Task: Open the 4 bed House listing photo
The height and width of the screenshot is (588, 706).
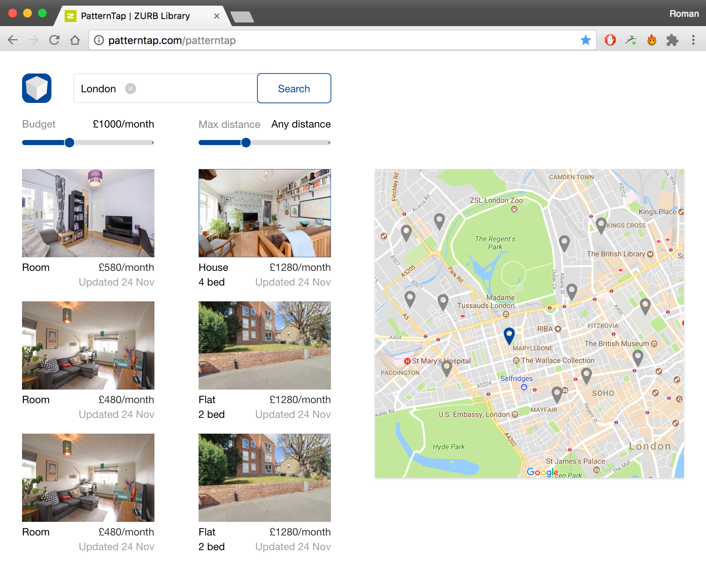Action: [265, 213]
